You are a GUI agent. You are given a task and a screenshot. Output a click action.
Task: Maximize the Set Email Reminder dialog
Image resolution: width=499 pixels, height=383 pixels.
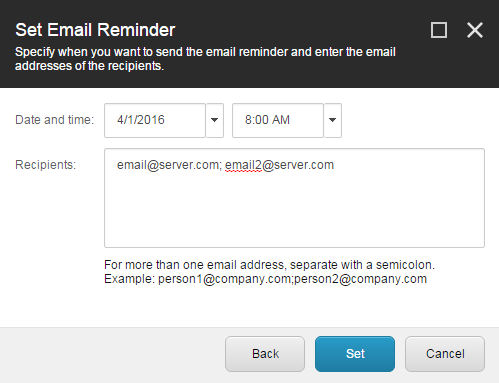[439, 30]
